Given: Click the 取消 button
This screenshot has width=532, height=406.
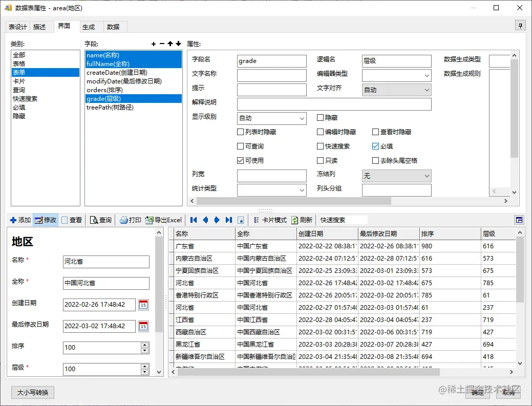Looking at the screenshot, I should [508, 393].
